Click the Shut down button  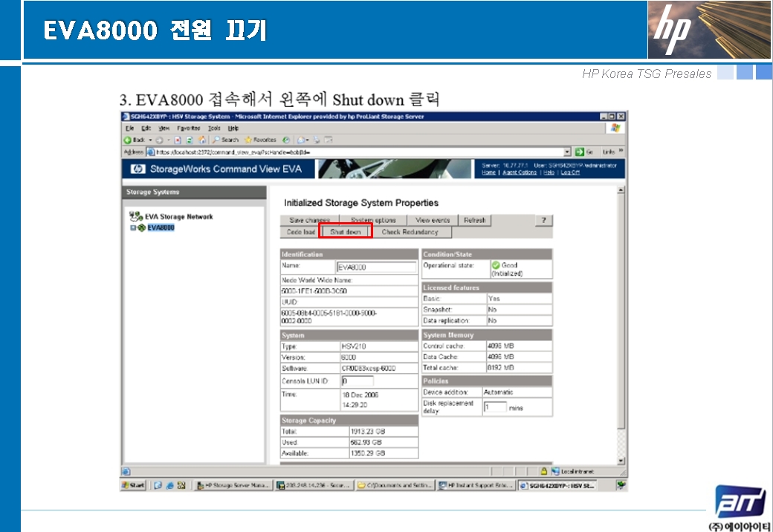click(346, 232)
